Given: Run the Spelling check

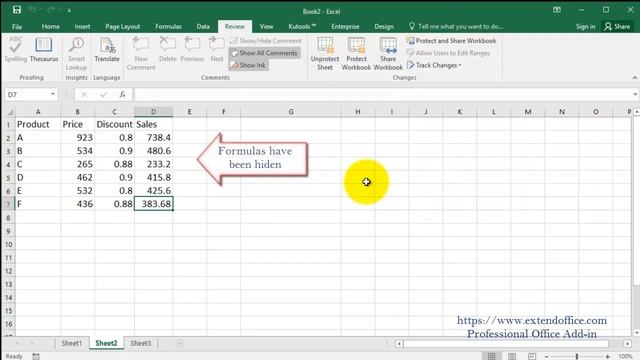Looking at the screenshot, I should coord(16,49).
